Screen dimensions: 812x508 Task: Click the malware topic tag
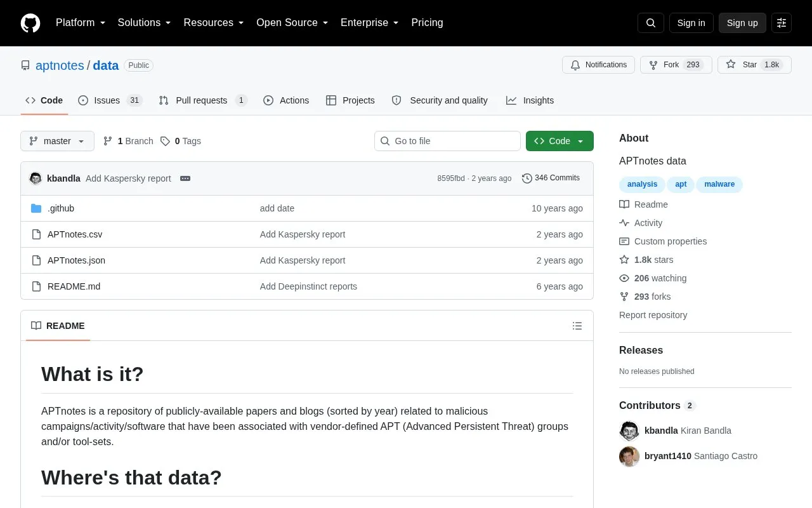point(719,184)
